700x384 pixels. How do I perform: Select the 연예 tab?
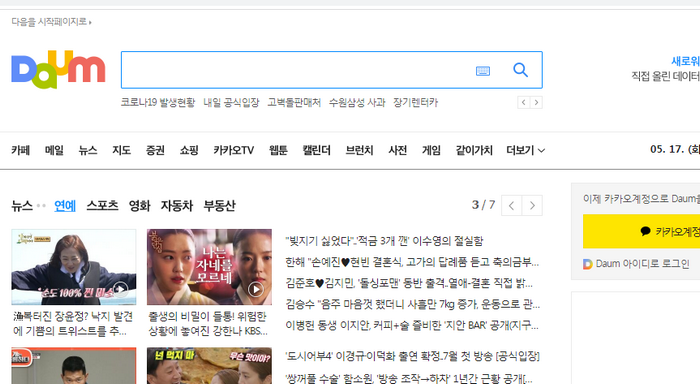pos(65,206)
